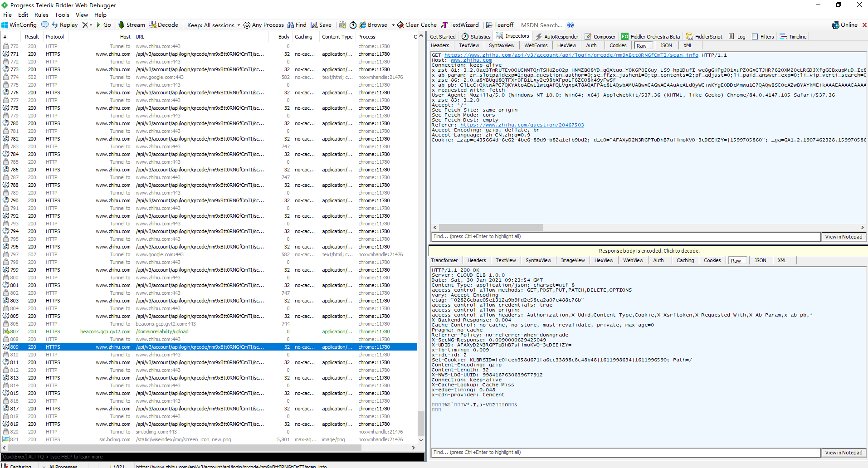Sort sessions by Result column header

pyautogui.click(x=32, y=37)
